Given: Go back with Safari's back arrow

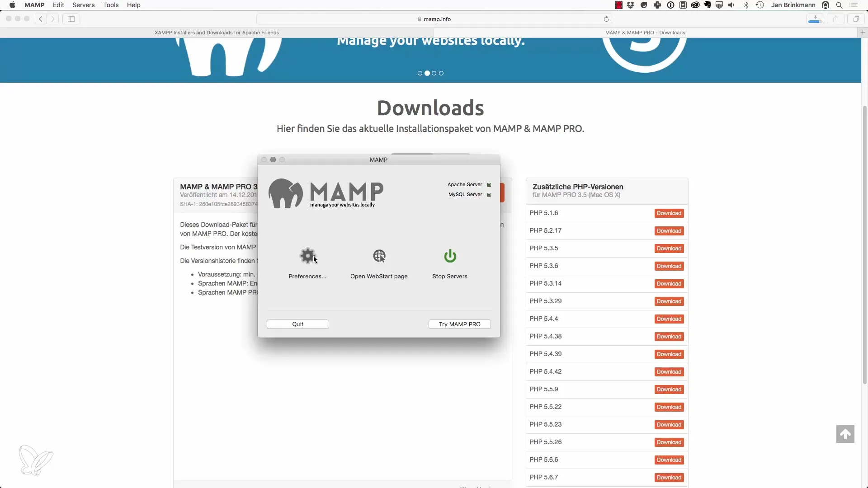Looking at the screenshot, I should pyautogui.click(x=41, y=19).
